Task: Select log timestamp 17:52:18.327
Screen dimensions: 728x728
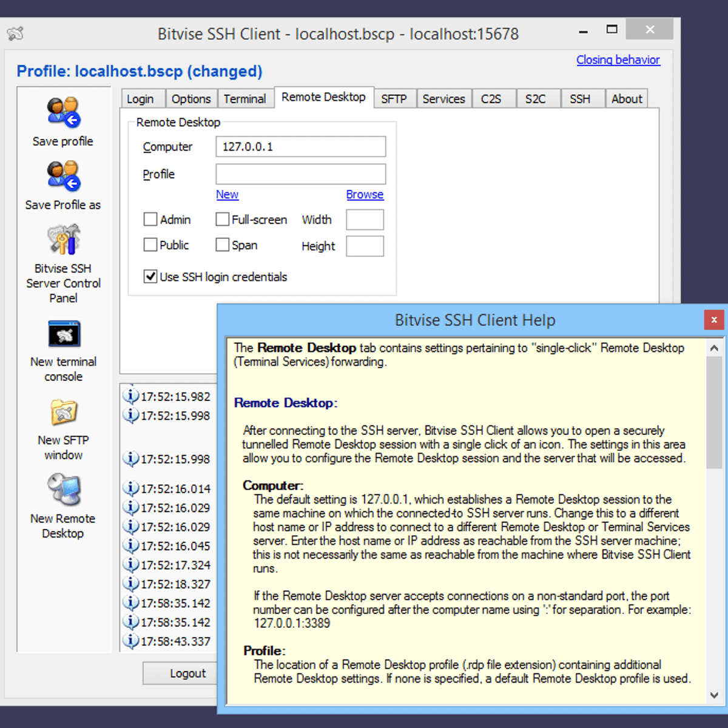Action: coord(175,584)
